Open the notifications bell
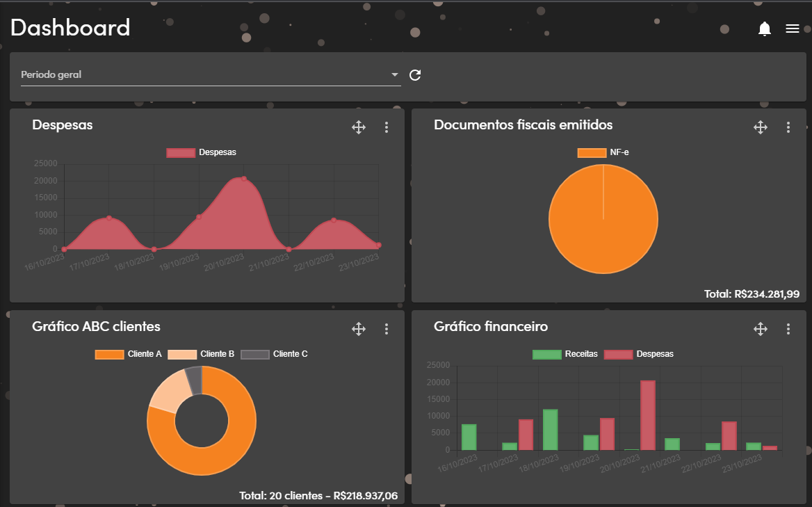This screenshot has width=812, height=507. click(x=765, y=29)
